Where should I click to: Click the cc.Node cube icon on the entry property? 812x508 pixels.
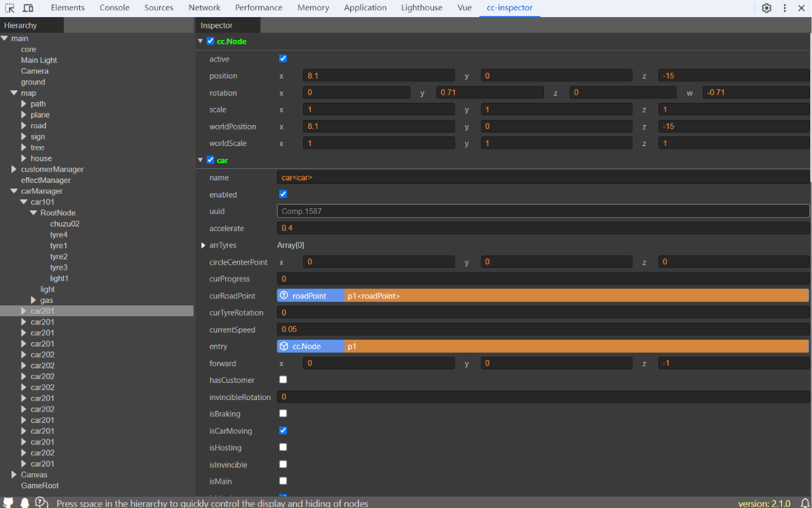click(x=283, y=346)
